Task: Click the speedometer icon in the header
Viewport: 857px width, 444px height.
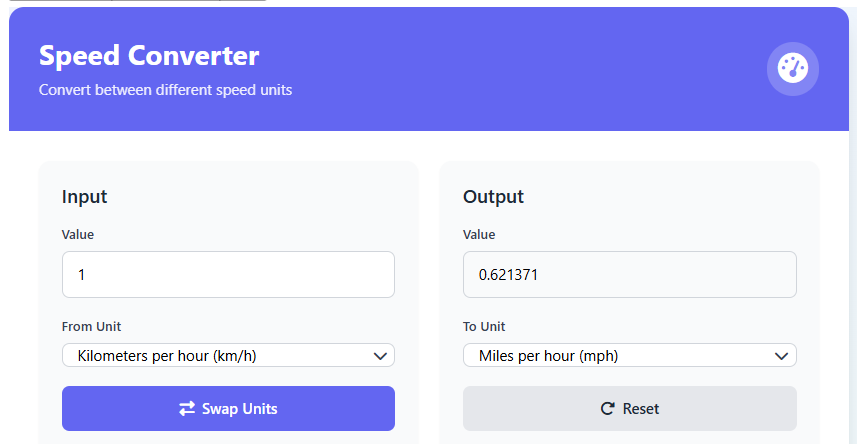Action: 792,69
